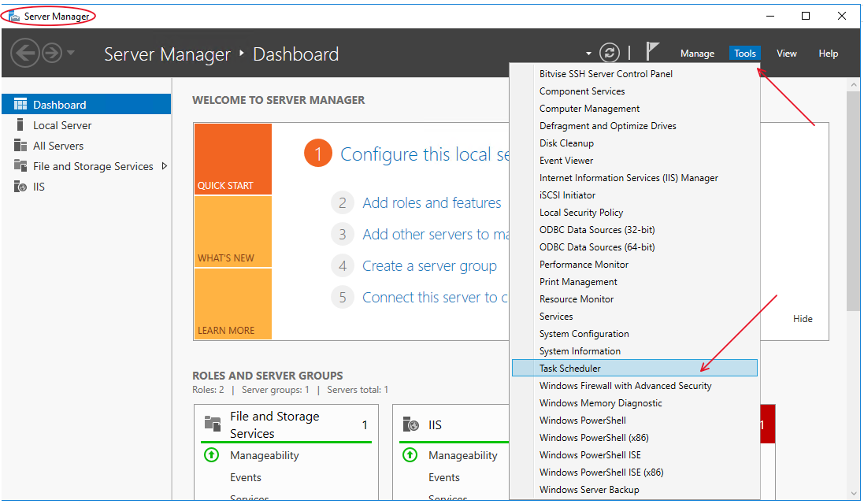Expand File and Storage Services in the sidebar
This screenshot has width=864, height=504.
165,166
